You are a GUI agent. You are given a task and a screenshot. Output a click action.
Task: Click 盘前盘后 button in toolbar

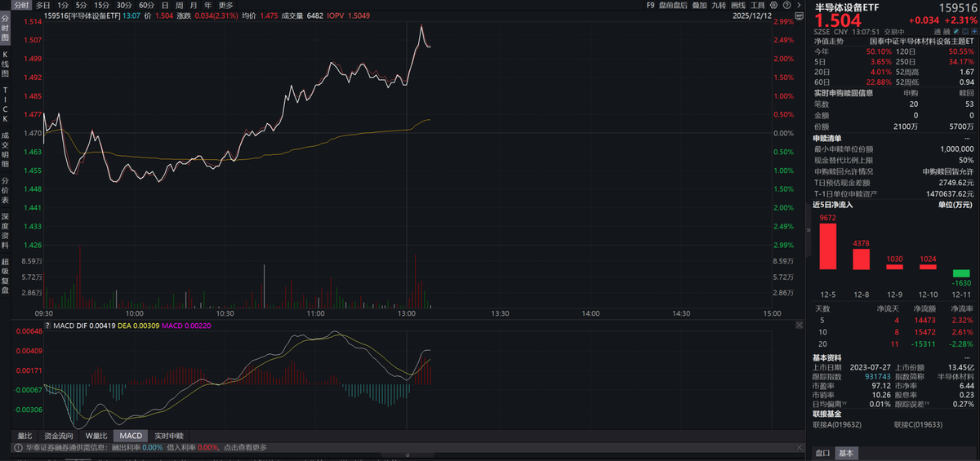point(671,5)
